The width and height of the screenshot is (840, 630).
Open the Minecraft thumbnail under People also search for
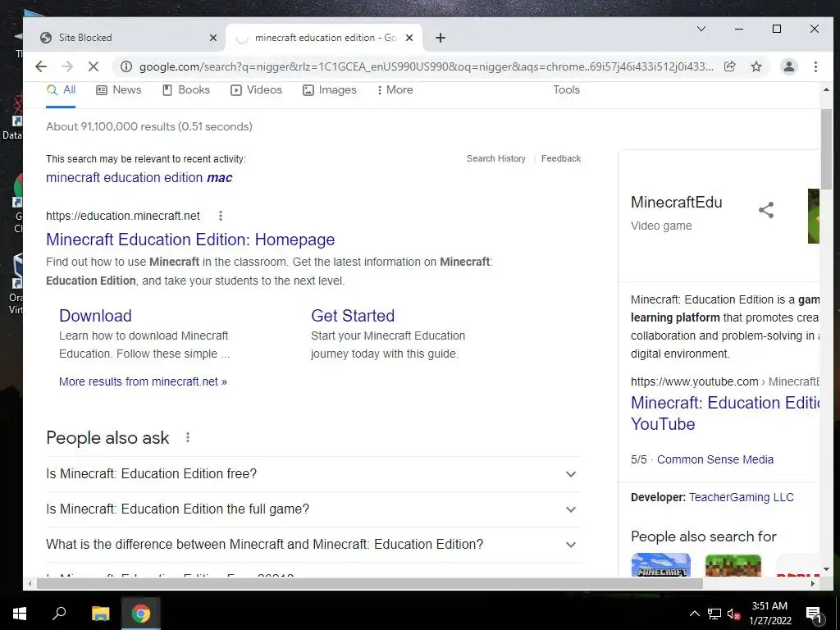coord(660,564)
